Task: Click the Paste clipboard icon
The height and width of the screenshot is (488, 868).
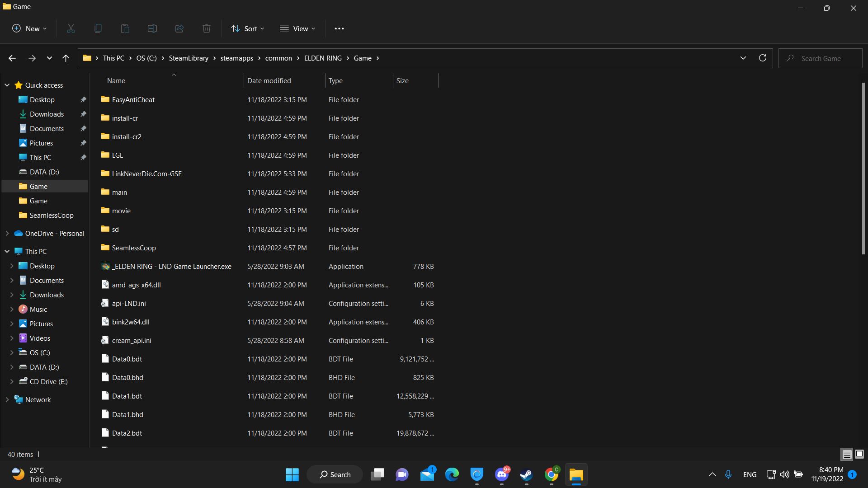Action: (125, 28)
